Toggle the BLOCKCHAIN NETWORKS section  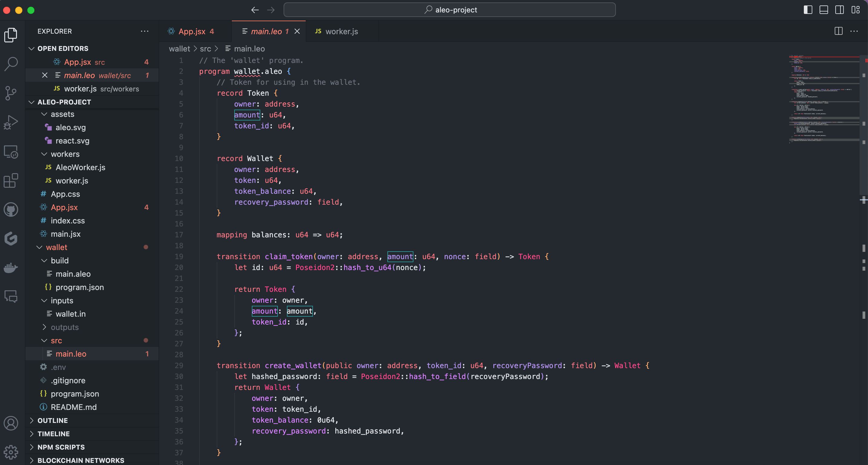[81, 460]
